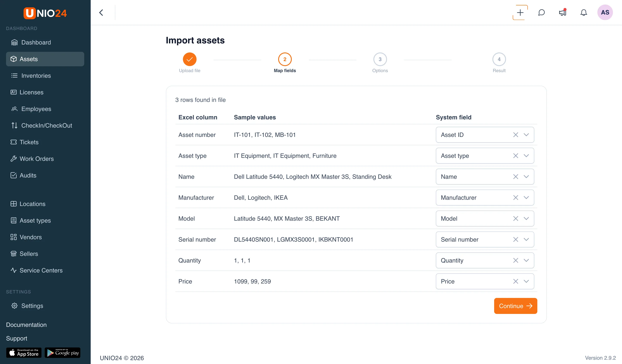Viewport: 622px width, 364px height.
Task: Expand the Name system field dropdown chevron
Action: [526, 177]
